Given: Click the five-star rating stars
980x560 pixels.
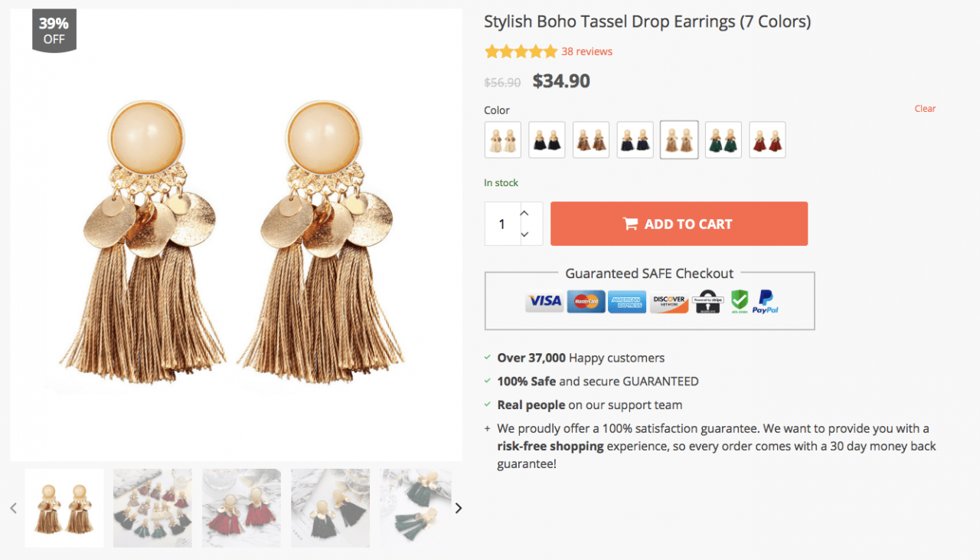Looking at the screenshot, I should 521,51.
